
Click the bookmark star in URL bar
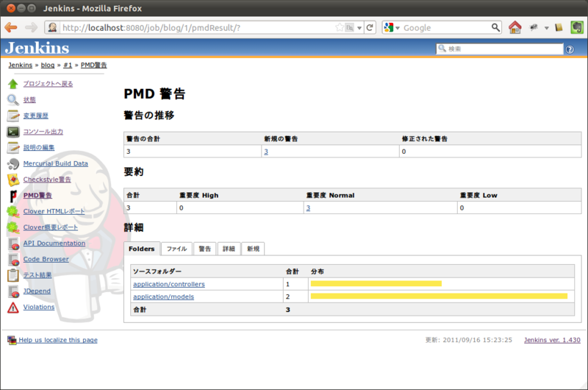click(340, 27)
